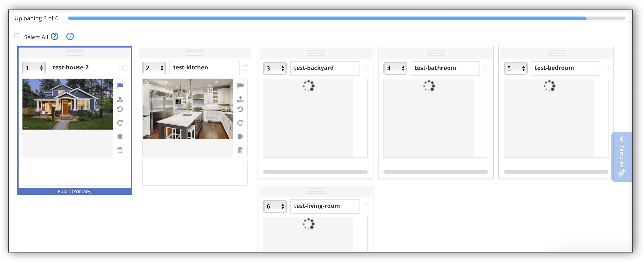Click the blue flag icon on test-house-2
Viewport: 644px width, 262px height.
[x=120, y=85]
